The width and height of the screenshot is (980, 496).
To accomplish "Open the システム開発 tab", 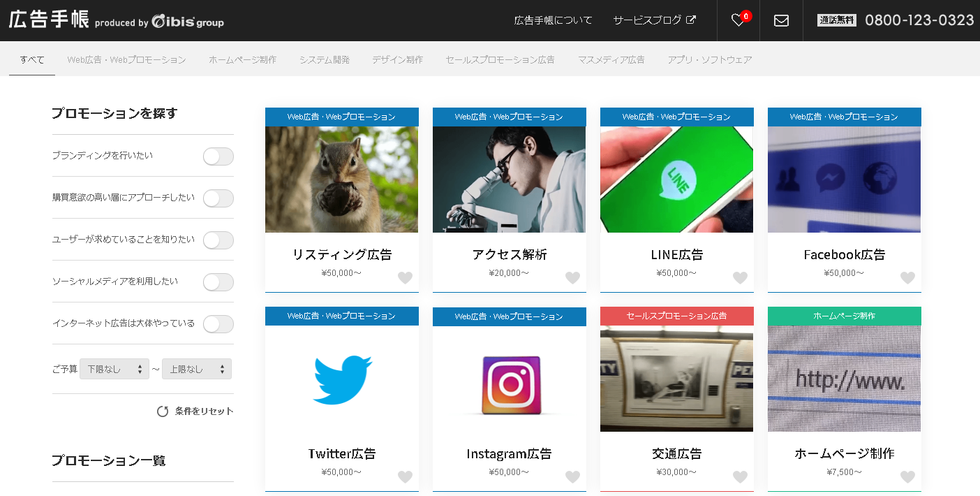I will [325, 59].
